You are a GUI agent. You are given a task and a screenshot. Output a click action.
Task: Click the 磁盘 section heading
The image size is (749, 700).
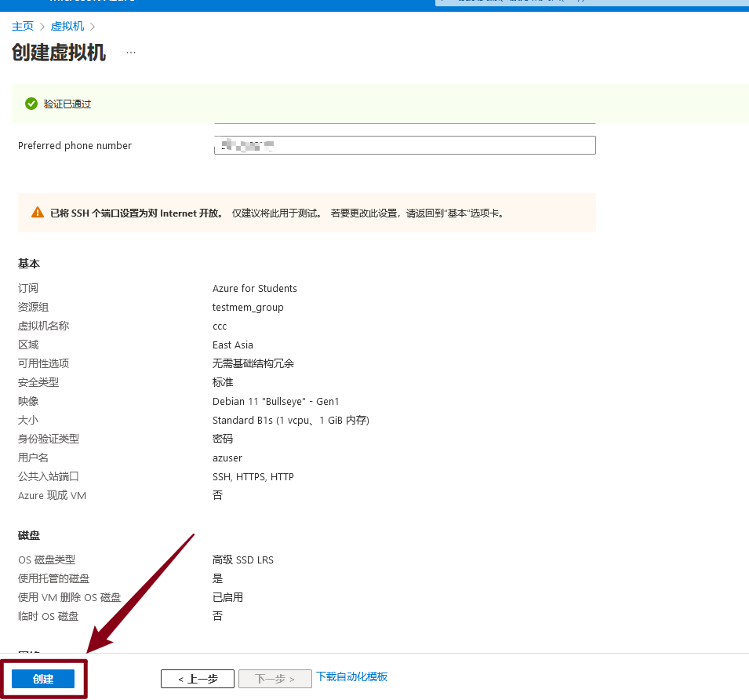pyautogui.click(x=29, y=535)
